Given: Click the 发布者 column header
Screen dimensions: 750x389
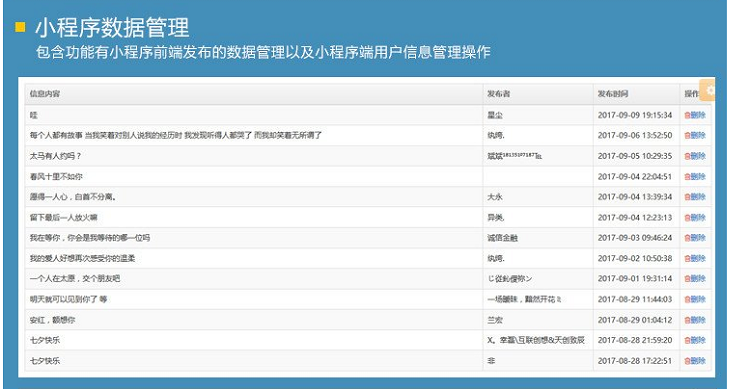Looking at the screenshot, I should pyautogui.click(x=498, y=94).
